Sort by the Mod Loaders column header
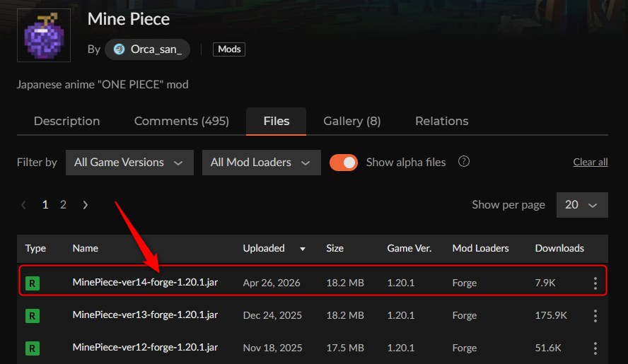Screen dimensions: 628x364 point(481,248)
